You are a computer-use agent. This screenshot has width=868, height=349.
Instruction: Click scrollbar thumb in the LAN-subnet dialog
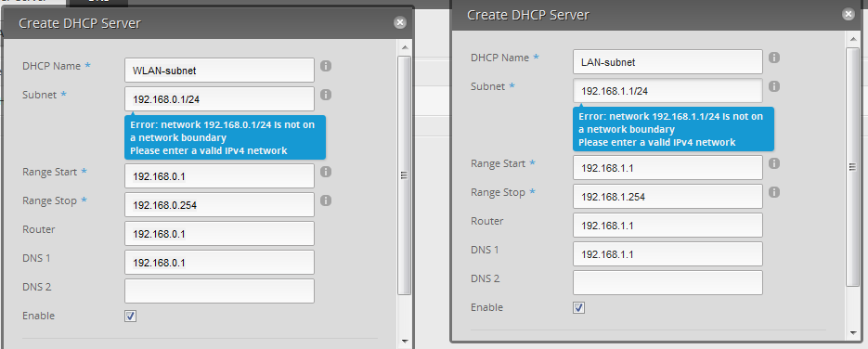853,166
